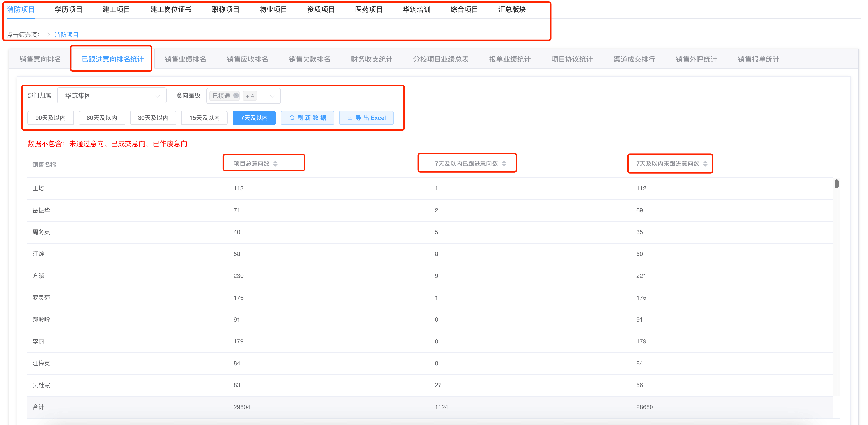Click sort icon for 7天及以内已跟进意向数 column

coord(504,164)
